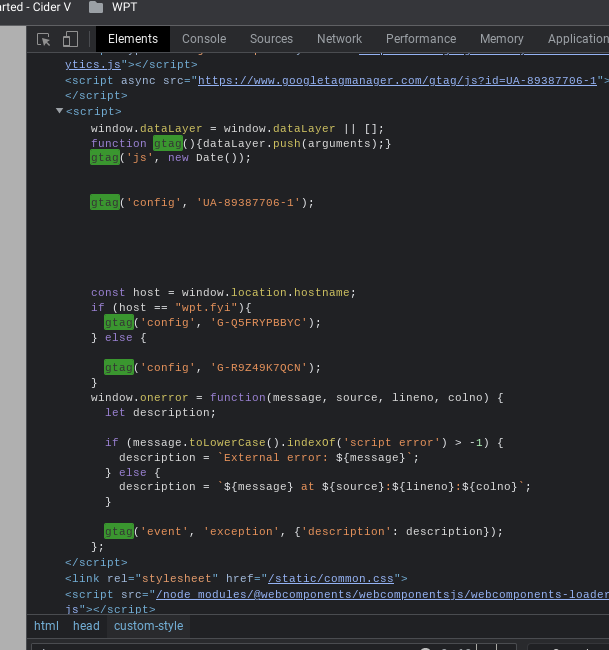Open the /static/common.css stylesheet link
The width and height of the screenshot is (609, 650).
(331, 578)
